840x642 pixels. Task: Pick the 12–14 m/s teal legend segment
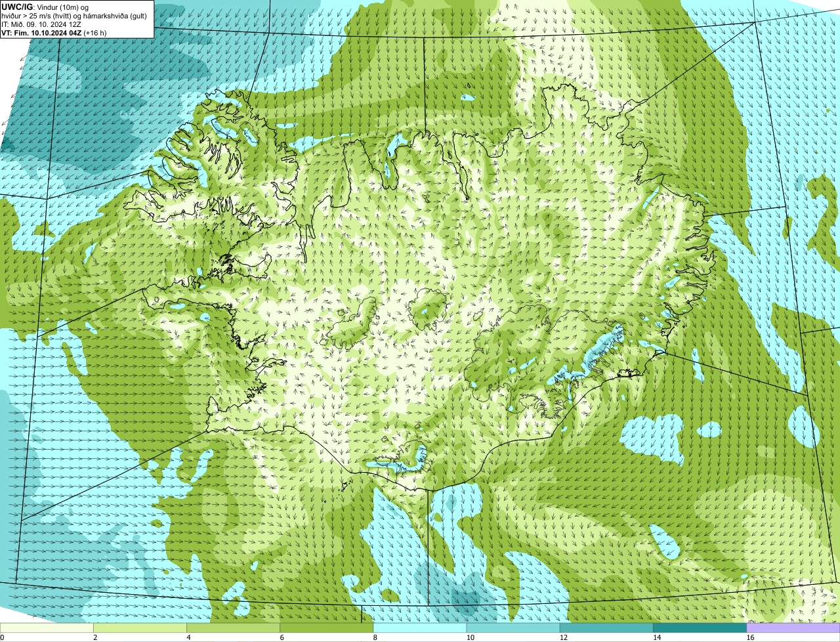tap(606, 628)
